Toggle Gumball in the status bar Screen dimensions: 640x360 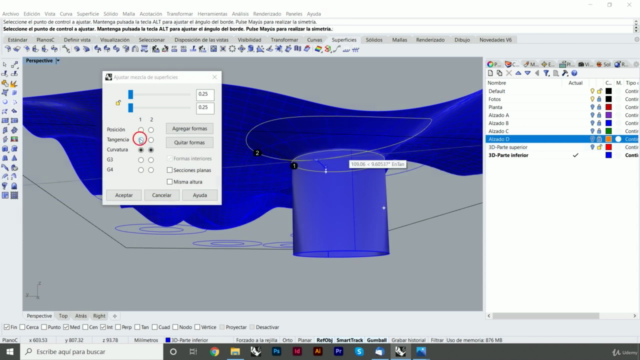376,340
